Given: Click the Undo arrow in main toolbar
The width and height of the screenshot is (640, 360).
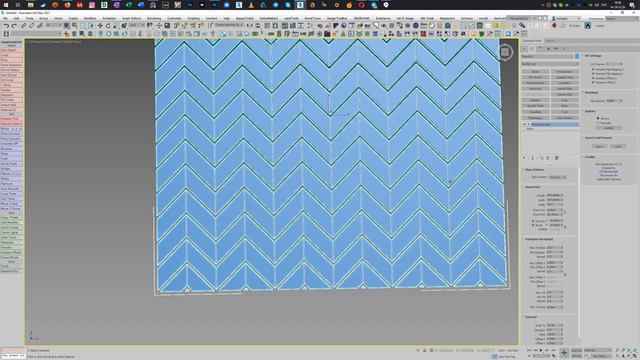Looking at the screenshot, I should click(x=6, y=26).
